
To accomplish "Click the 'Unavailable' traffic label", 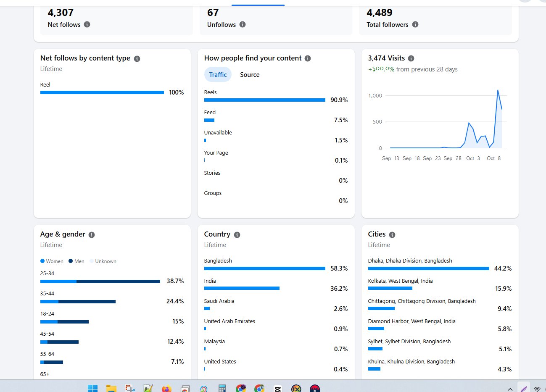I will pos(218,133).
